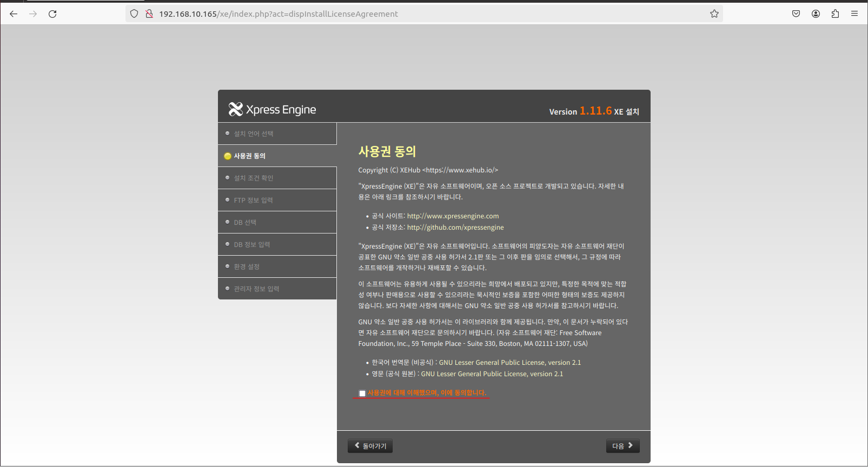Select the 환경 설정 step
This screenshot has width=868, height=467.
tap(277, 266)
